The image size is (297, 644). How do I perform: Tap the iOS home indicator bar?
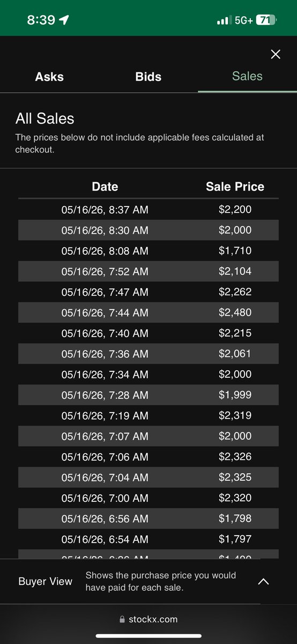pyautogui.click(x=148, y=636)
